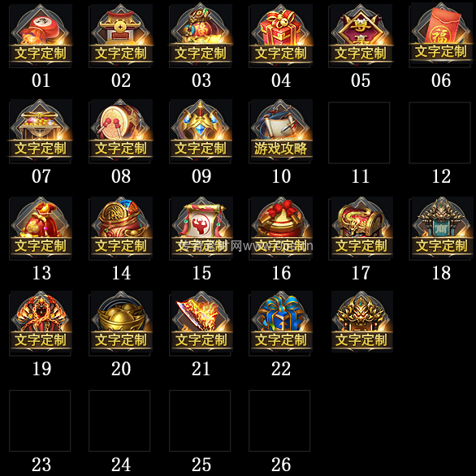Screen dimensions: 476x476
Task: Select the unnumbered golden lion gate icon
Action: (361, 322)
